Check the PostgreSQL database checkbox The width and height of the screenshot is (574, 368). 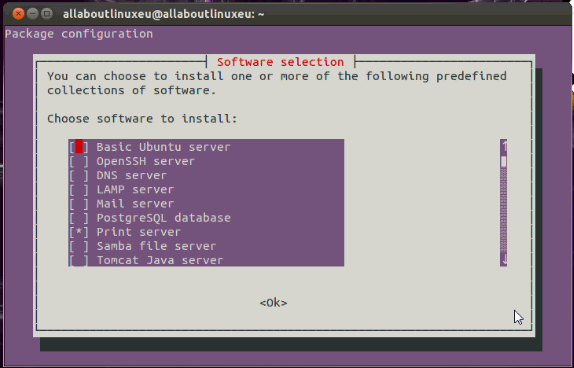[79, 218]
